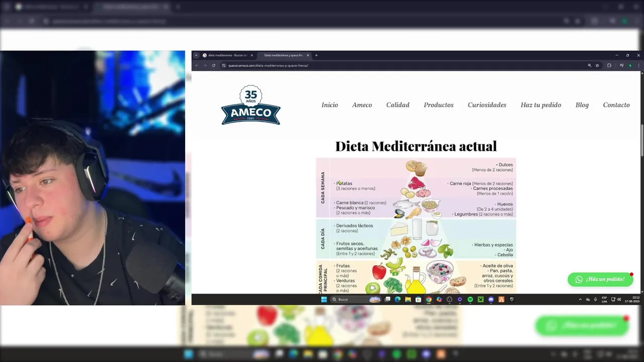Click the '¡Haz un pedido!' WhatsApp button

(x=600, y=280)
